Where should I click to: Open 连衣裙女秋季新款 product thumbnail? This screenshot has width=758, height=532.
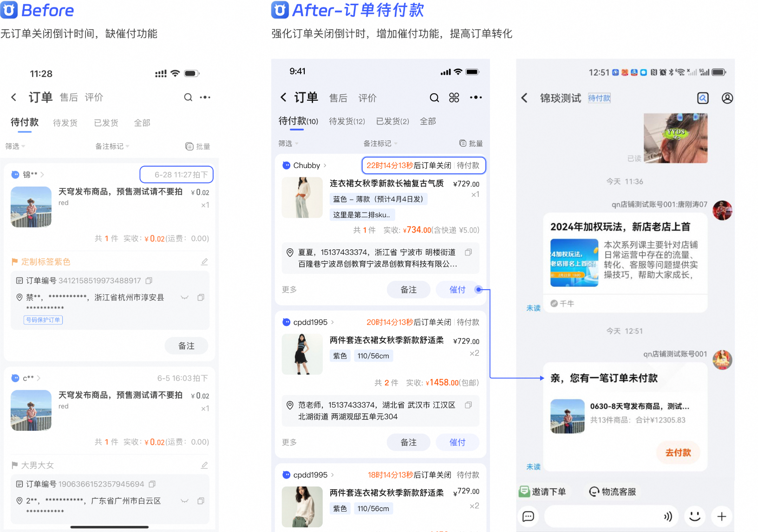click(x=302, y=197)
